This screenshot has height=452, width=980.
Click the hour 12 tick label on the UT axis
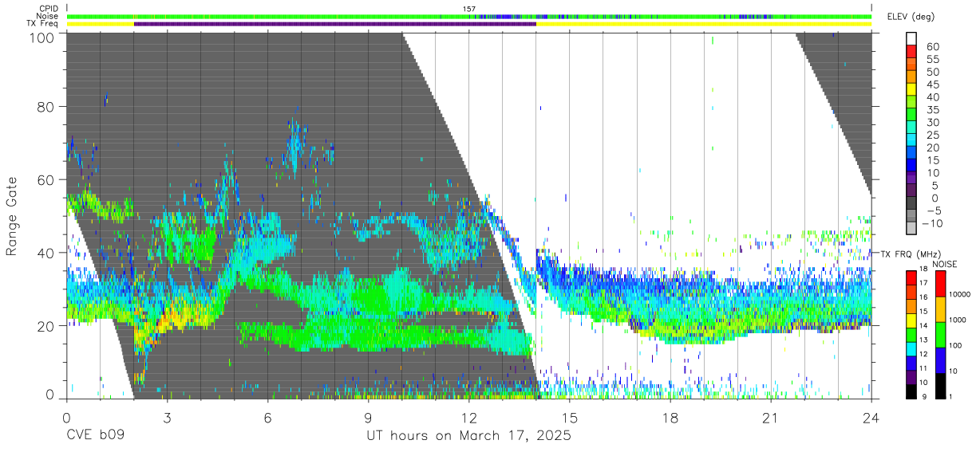coord(468,418)
